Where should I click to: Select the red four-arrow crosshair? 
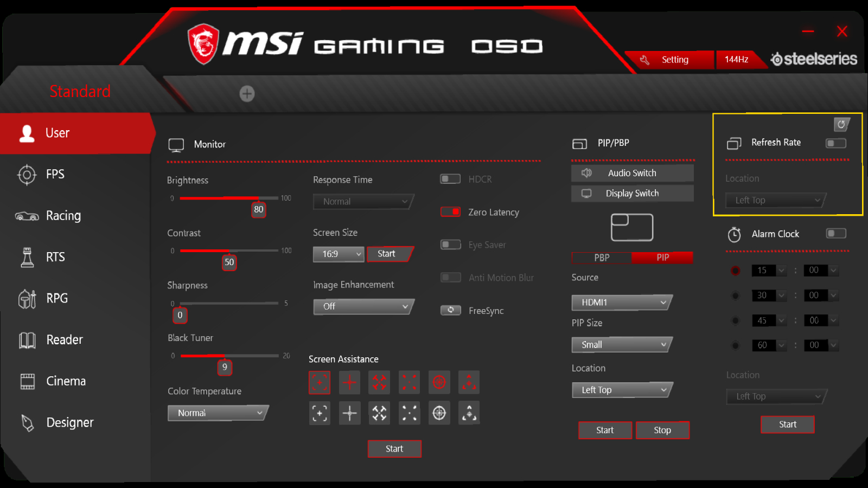[x=379, y=383]
